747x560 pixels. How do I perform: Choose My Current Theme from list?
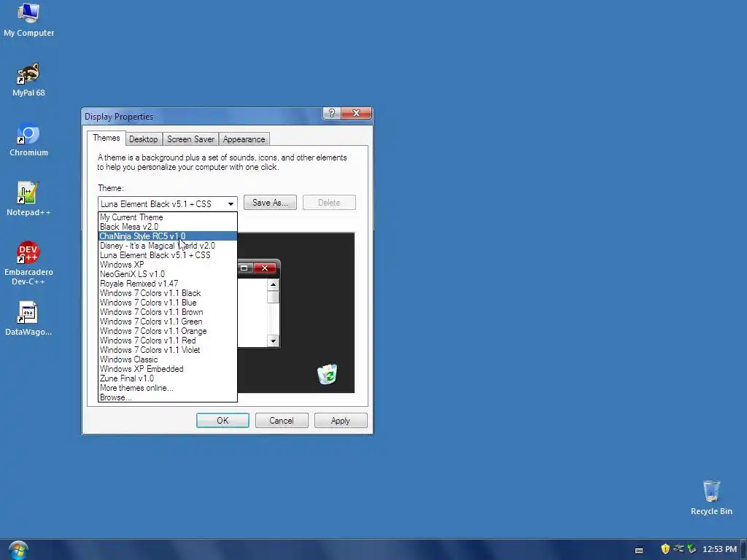pos(168,217)
